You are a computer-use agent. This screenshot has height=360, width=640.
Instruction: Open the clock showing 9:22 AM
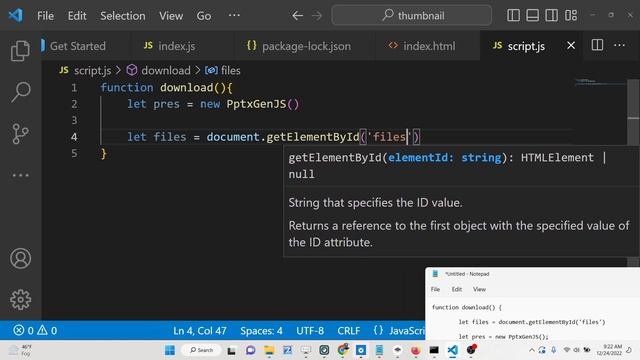609,350
